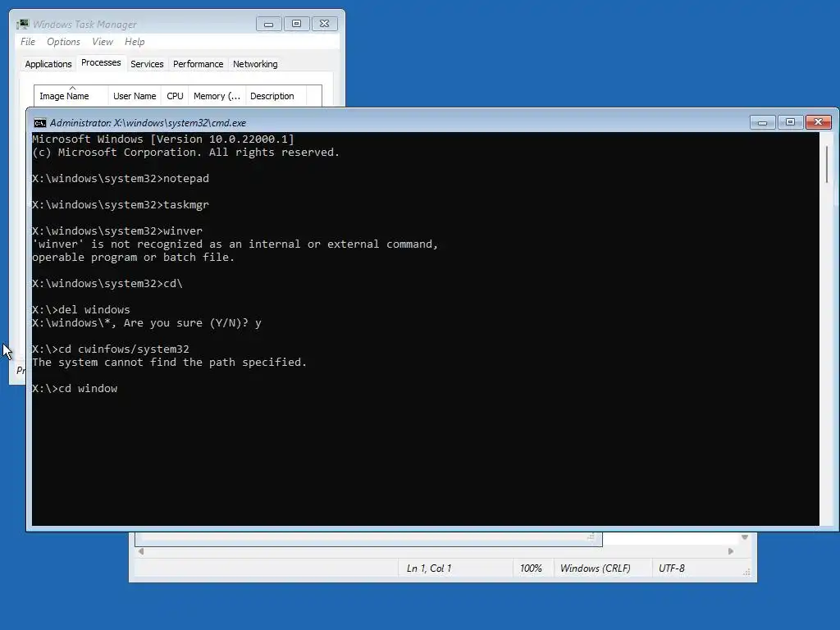Click 'The system cannot find the path specified.'
The width and height of the screenshot is (840, 630).
[x=169, y=362]
